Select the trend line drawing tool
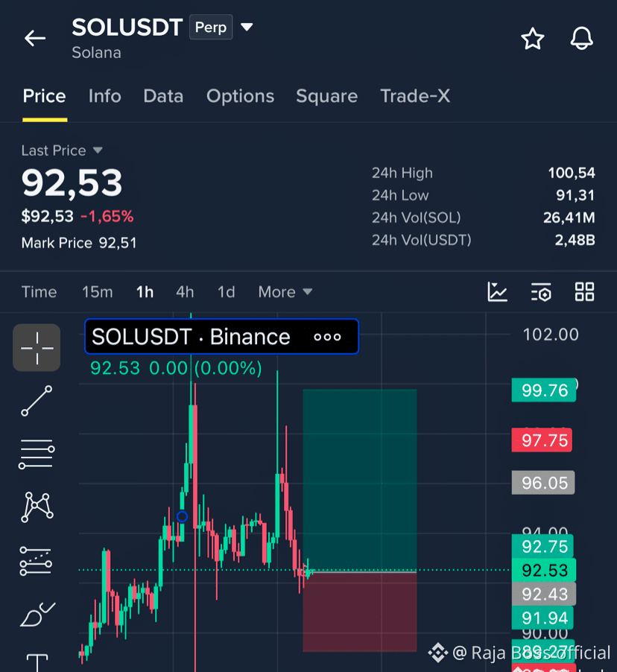This screenshot has height=672, width=617. tap(37, 401)
